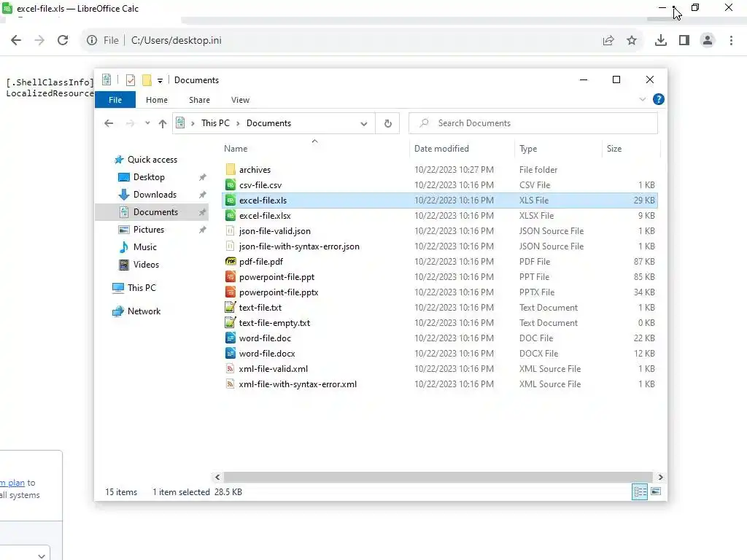The height and width of the screenshot is (560, 747).
Task: Go back in the browser window
Action: click(x=16, y=41)
